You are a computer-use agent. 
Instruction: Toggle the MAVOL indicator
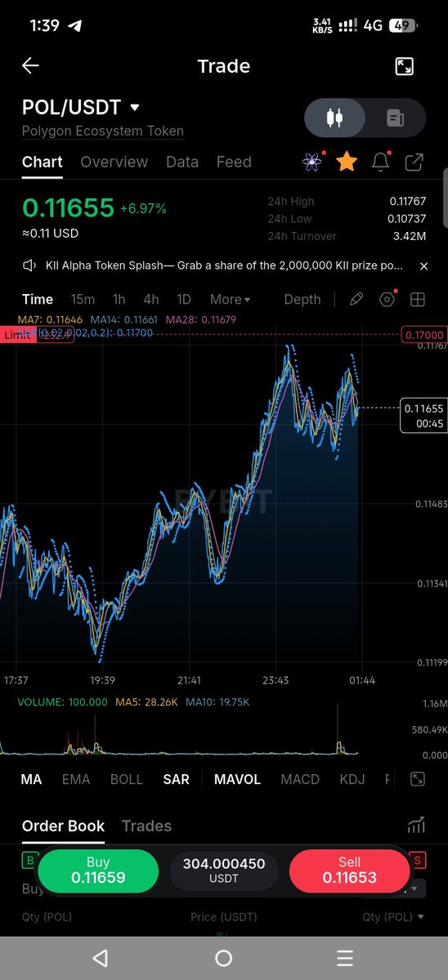(x=237, y=779)
